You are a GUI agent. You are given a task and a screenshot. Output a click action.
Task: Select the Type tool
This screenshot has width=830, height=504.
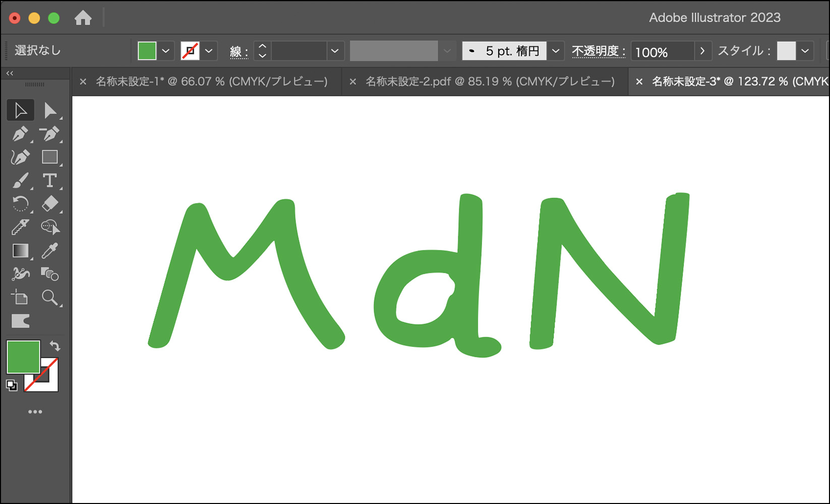point(49,180)
